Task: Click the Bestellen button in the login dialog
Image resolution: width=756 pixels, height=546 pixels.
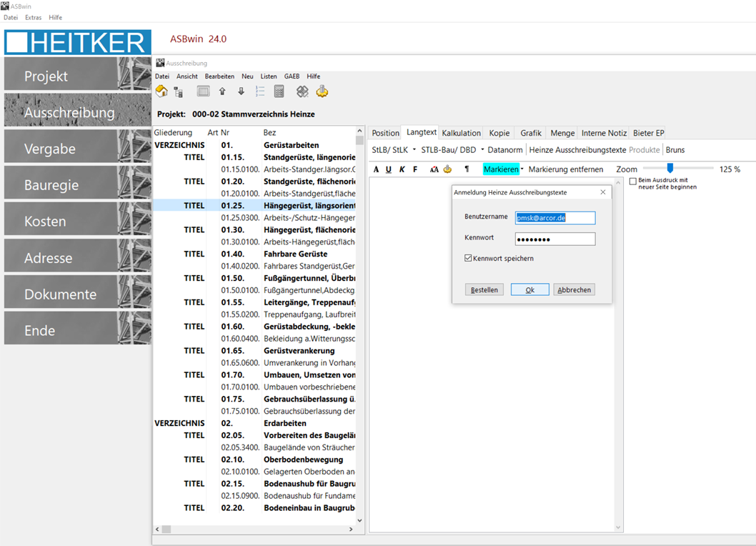Action: pyautogui.click(x=484, y=289)
